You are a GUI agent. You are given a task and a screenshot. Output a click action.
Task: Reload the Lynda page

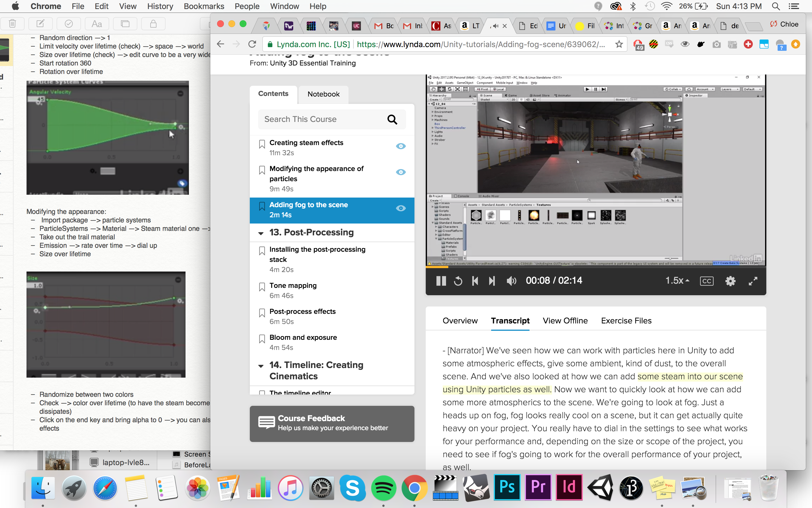coord(252,44)
